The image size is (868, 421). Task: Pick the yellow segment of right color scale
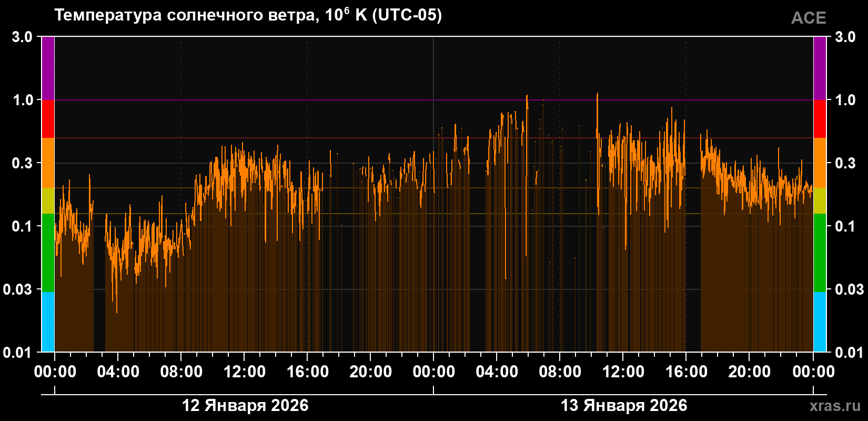(x=820, y=201)
